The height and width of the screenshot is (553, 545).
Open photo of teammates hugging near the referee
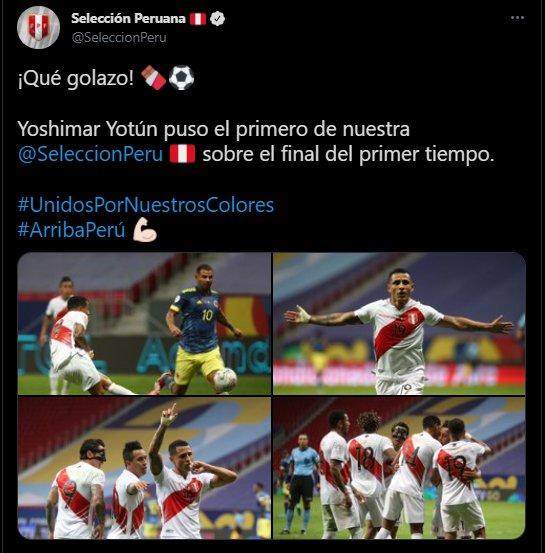coord(399,468)
